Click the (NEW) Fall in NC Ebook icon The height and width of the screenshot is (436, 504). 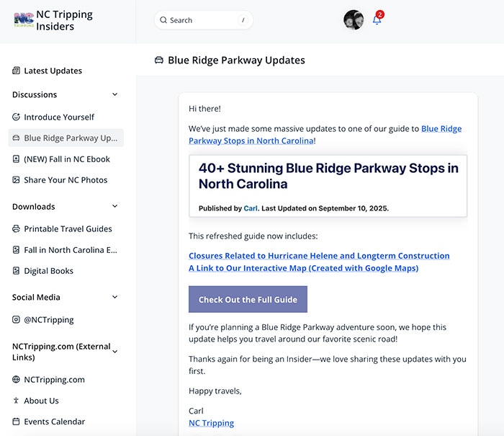pos(16,159)
